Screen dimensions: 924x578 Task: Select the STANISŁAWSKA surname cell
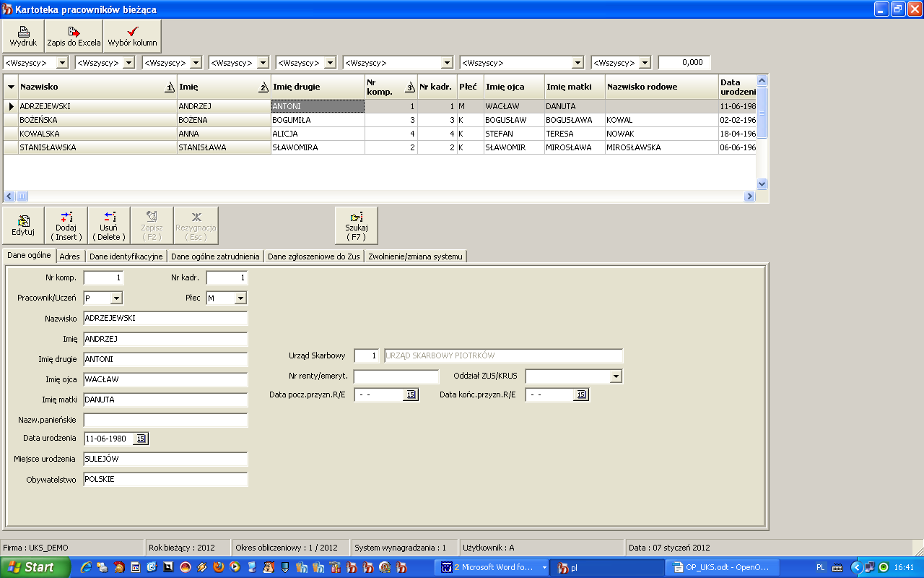tap(97, 147)
